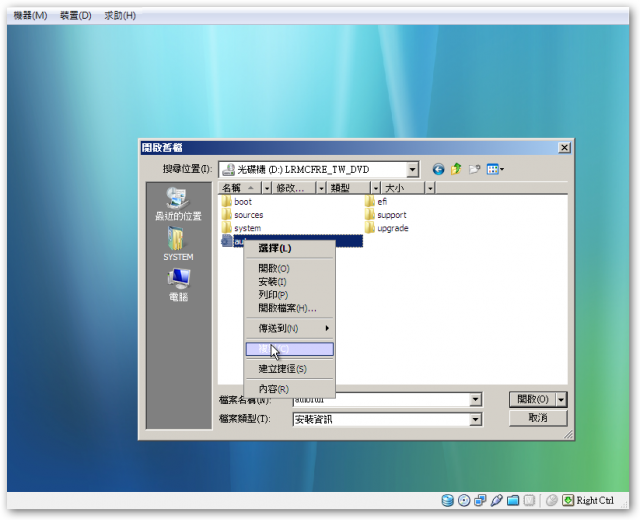The height and width of the screenshot is (520, 640).
Task: Click the 取消 button
Action: tap(538, 418)
